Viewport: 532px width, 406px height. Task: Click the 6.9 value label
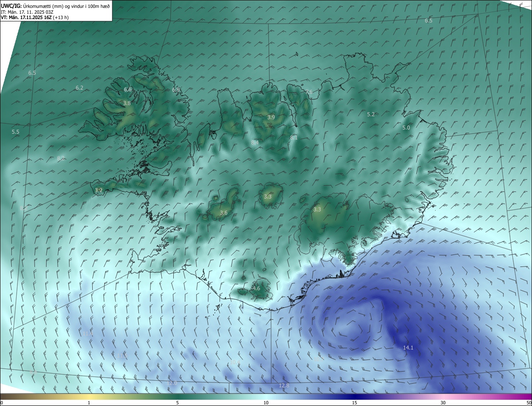tap(176, 90)
